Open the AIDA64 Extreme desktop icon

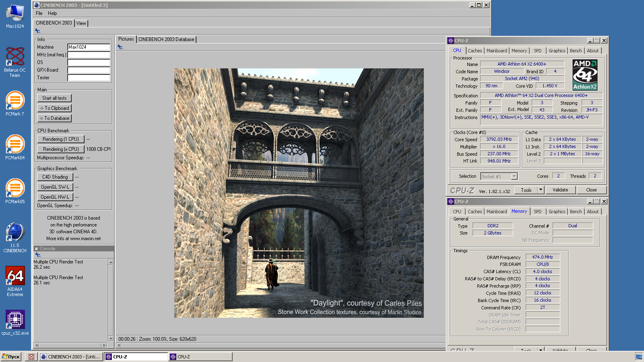coord(15,282)
